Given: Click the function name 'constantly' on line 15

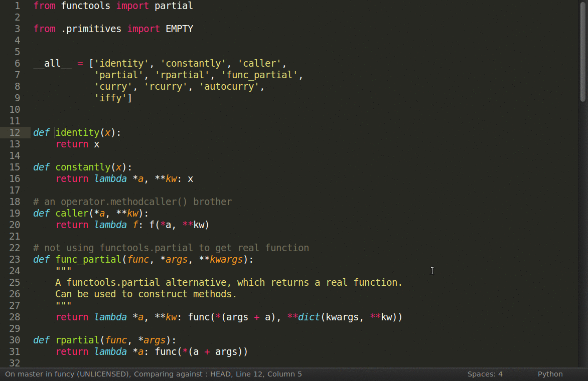Looking at the screenshot, I should (83, 167).
